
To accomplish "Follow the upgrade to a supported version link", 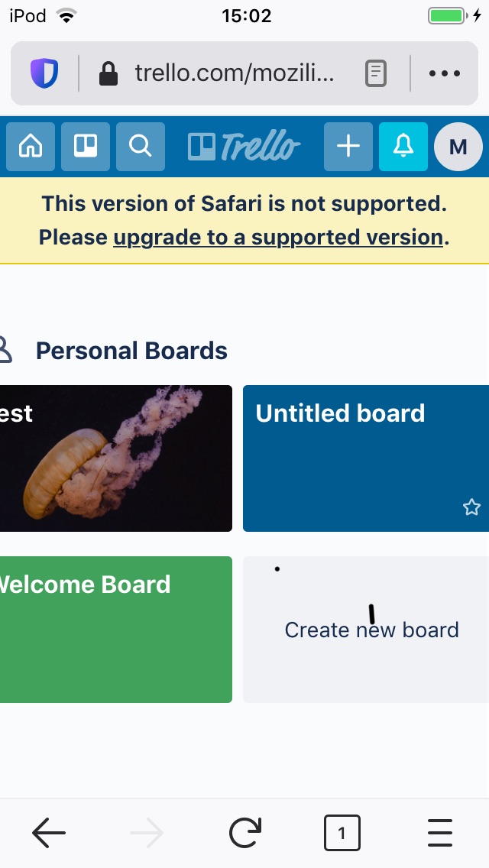I will (x=278, y=237).
